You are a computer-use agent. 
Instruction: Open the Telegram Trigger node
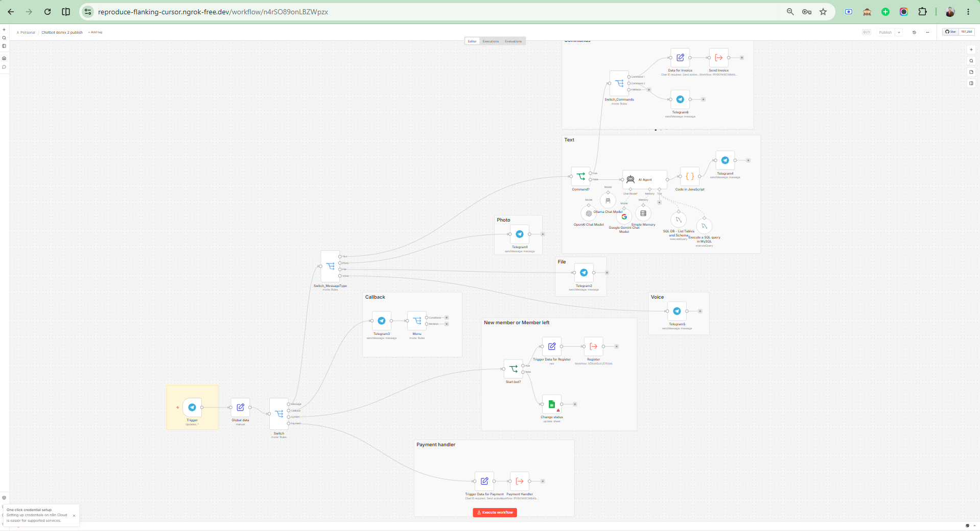192,407
